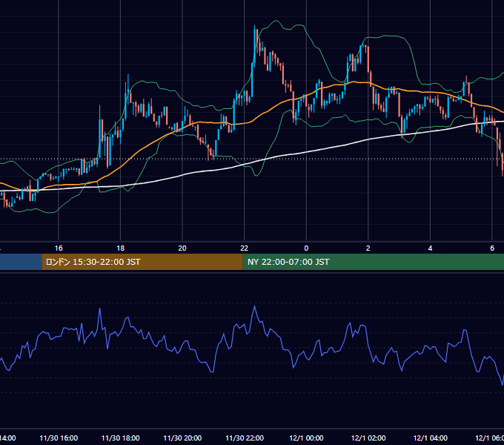Click the "22" hour label on price chart axis

[245, 248]
